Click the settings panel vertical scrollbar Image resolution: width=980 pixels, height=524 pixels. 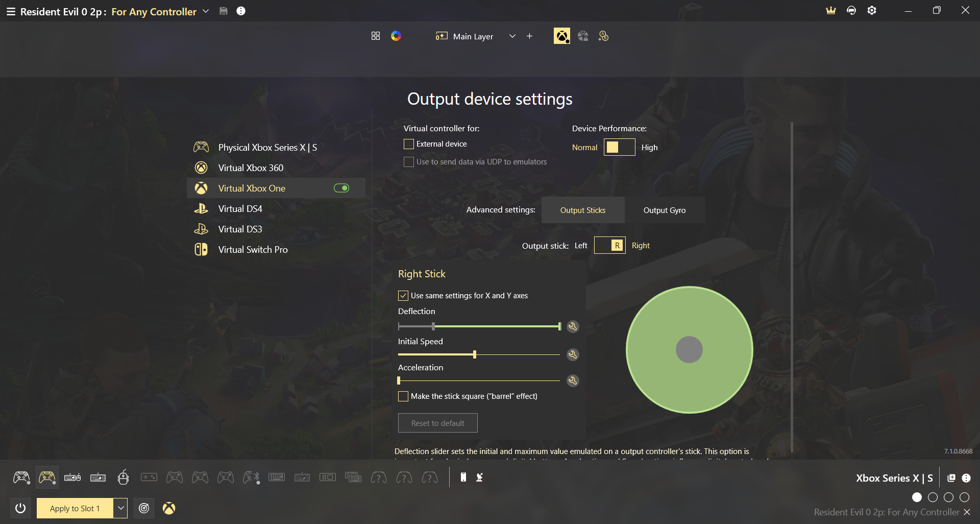point(792,287)
